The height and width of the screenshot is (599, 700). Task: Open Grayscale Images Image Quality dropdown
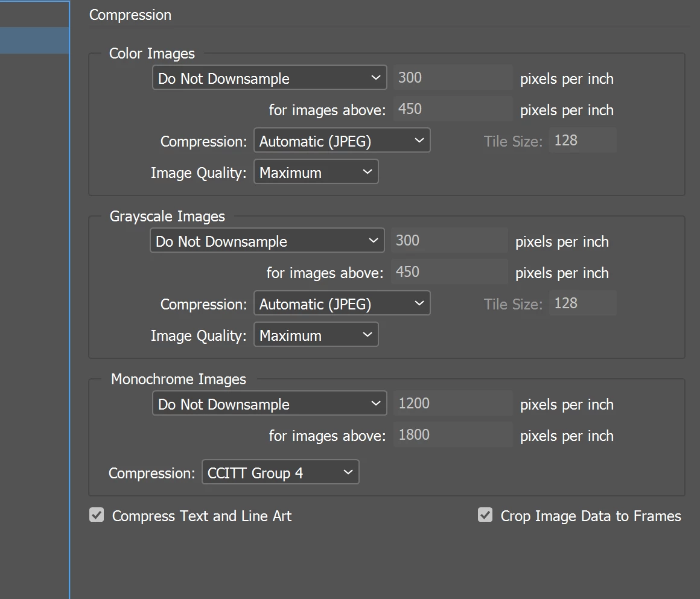316,335
